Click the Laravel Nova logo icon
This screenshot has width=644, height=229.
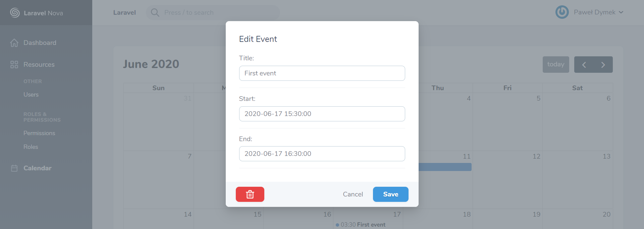tap(15, 13)
